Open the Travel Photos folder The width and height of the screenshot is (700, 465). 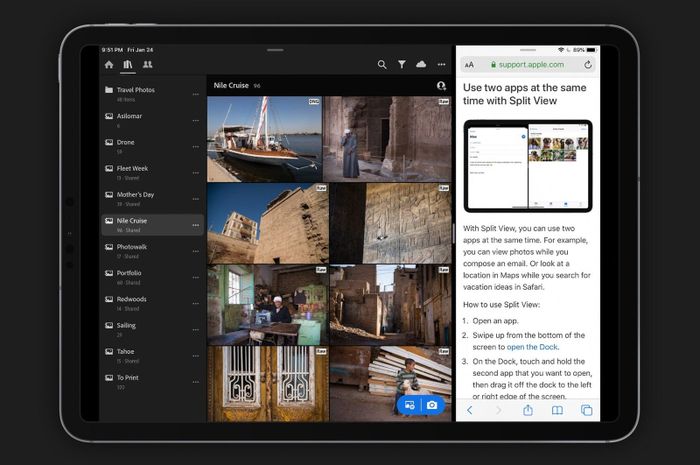(x=152, y=94)
